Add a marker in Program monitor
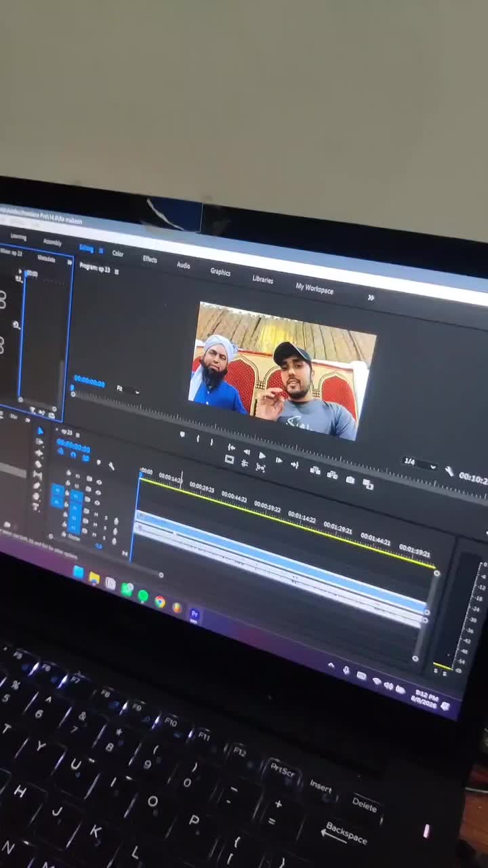488x868 pixels. pyautogui.click(x=182, y=434)
